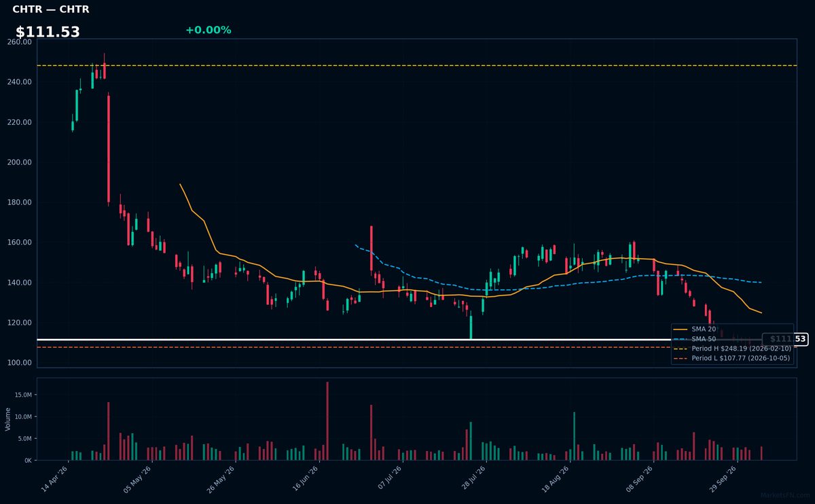Screen dimensions: 815x504
Task: Click the 26 May '26 date label
Action: [222, 480]
